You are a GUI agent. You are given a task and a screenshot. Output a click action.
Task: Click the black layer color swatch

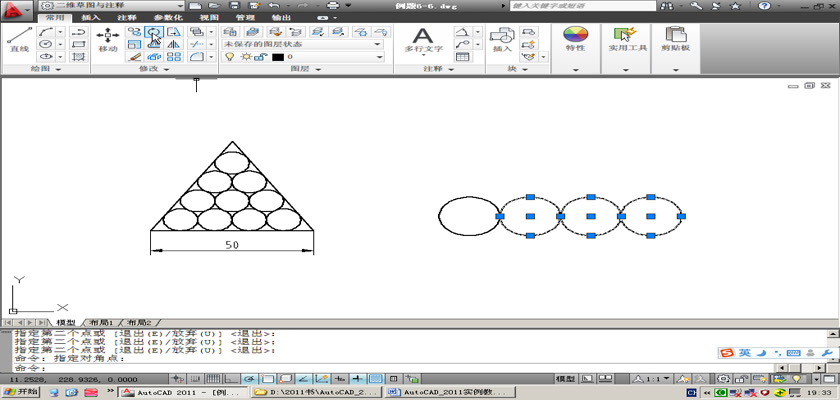pyautogui.click(x=277, y=57)
